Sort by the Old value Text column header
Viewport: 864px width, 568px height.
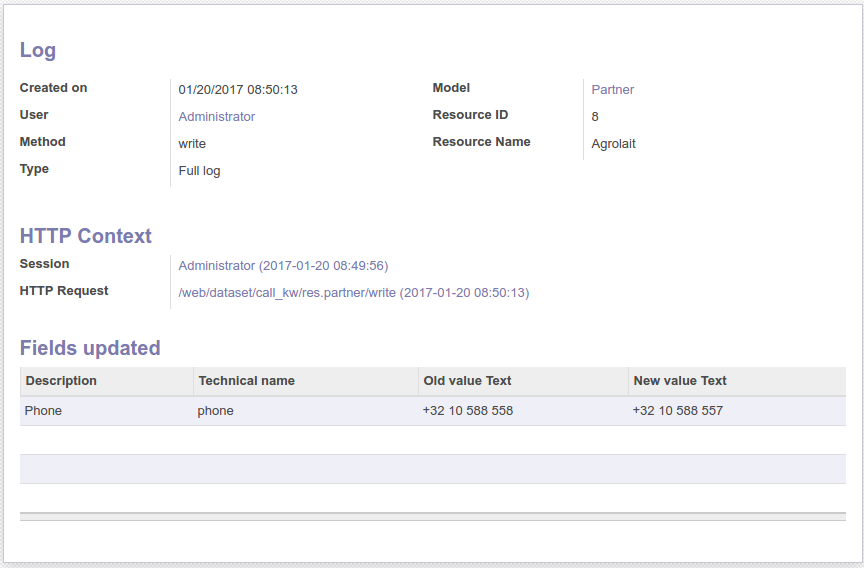pyautogui.click(x=467, y=381)
